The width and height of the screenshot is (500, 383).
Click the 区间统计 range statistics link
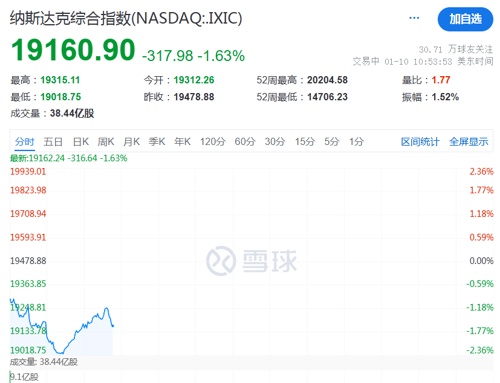click(x=420, y=142)
